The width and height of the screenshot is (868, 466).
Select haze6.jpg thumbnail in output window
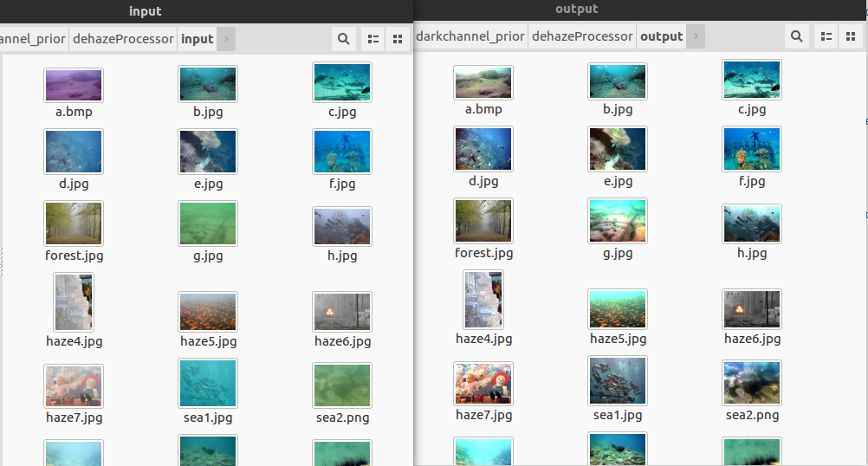(752, 309)
